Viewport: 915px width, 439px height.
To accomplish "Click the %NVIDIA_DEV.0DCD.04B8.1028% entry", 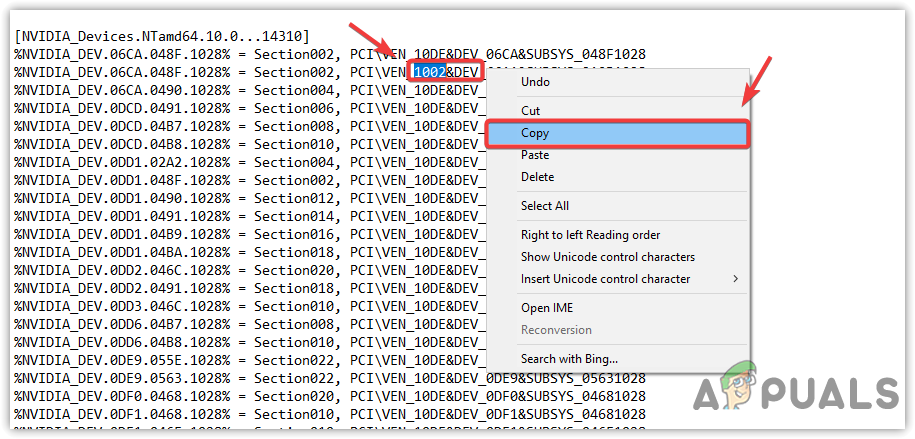I will (x=121, y=144).
